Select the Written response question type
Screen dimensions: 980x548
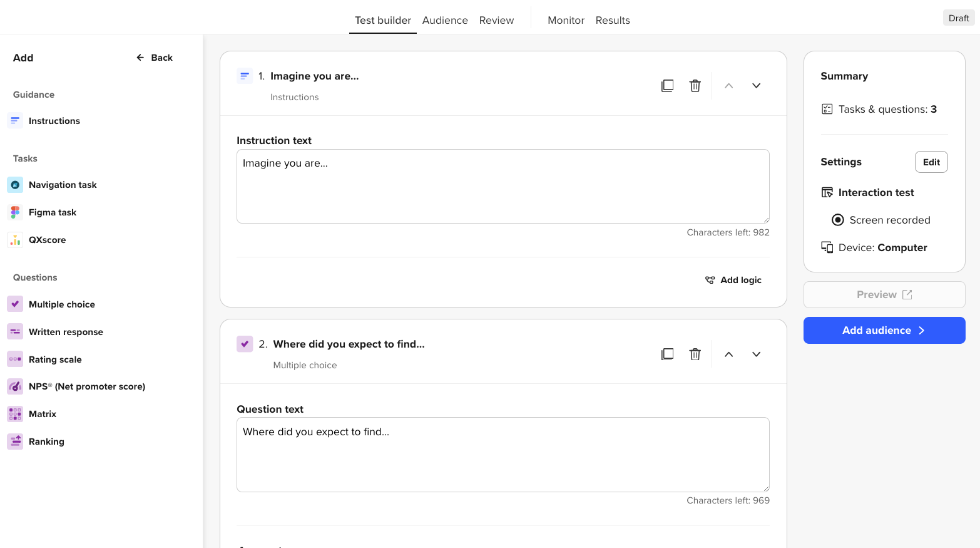[15, 331]
